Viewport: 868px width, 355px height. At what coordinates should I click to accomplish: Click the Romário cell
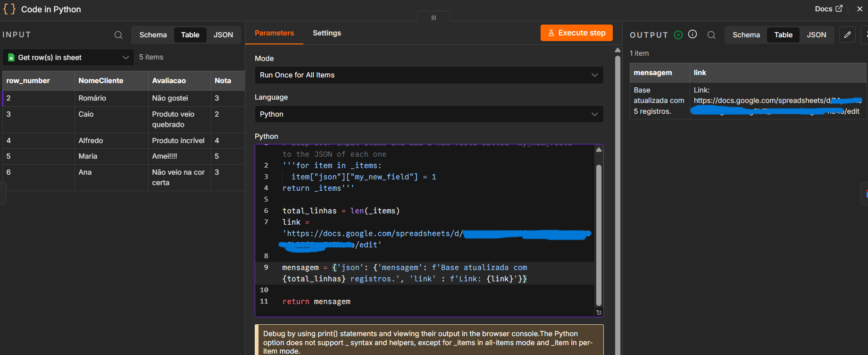pos(111,98)
